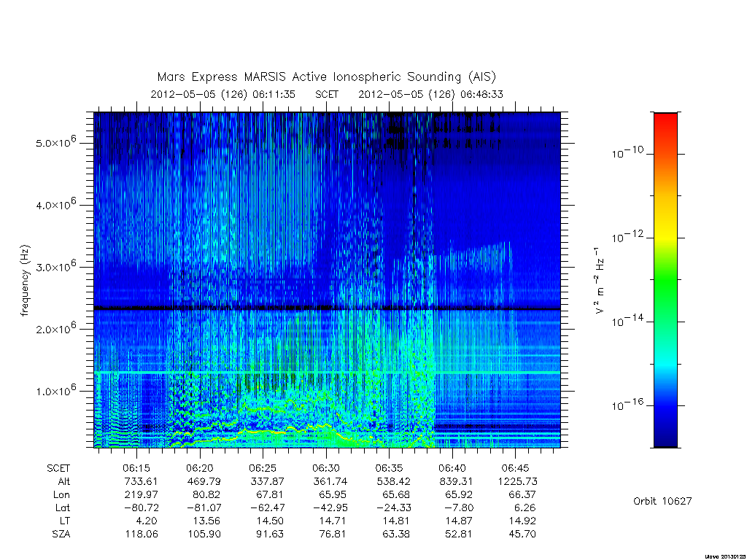747x560 pixels.
Task: Click time tick label '06:20'
Action: (x=200, y=468)
